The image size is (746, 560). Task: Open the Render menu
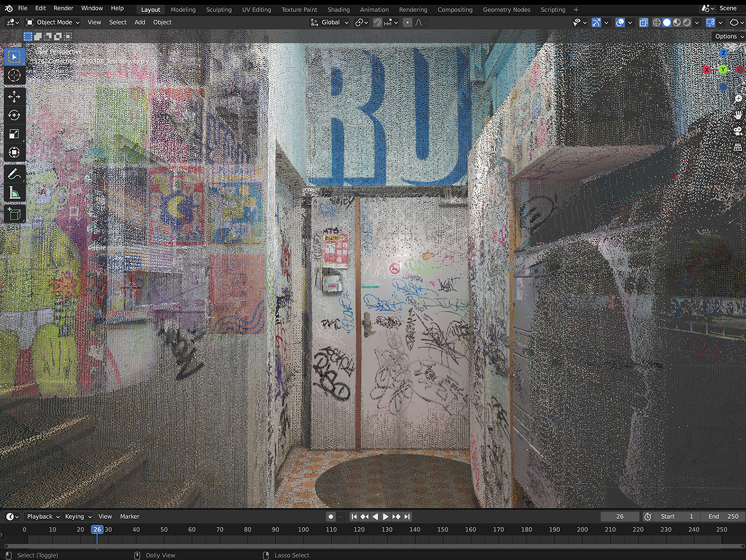click(63, 9)
